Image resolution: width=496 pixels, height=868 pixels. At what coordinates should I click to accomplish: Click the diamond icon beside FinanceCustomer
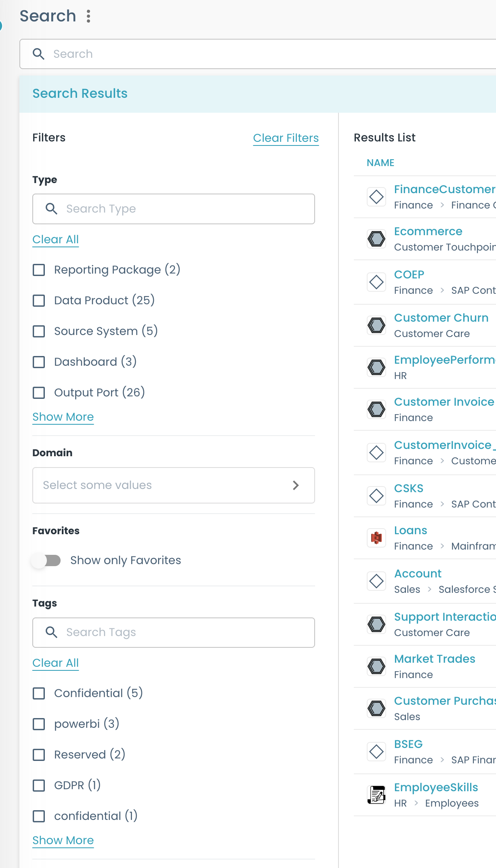coord(376,197)
